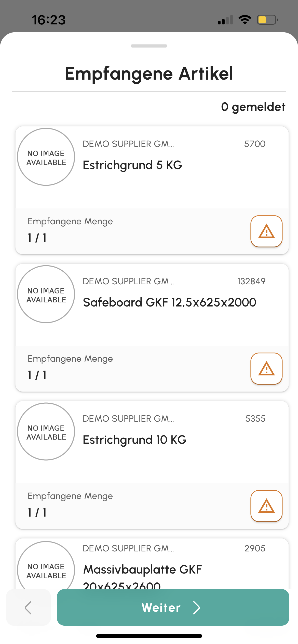
Task: Tap Wi-Fi icon in status bar
Action: [245, 20]
